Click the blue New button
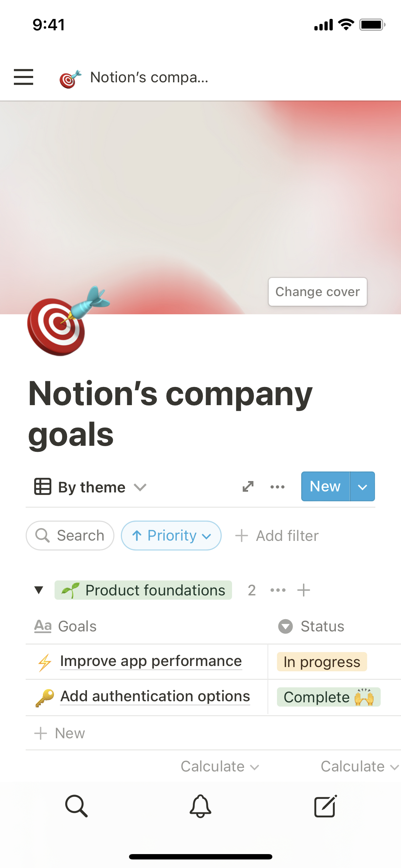Screen dimensions: 401x868 click(325, 487)
